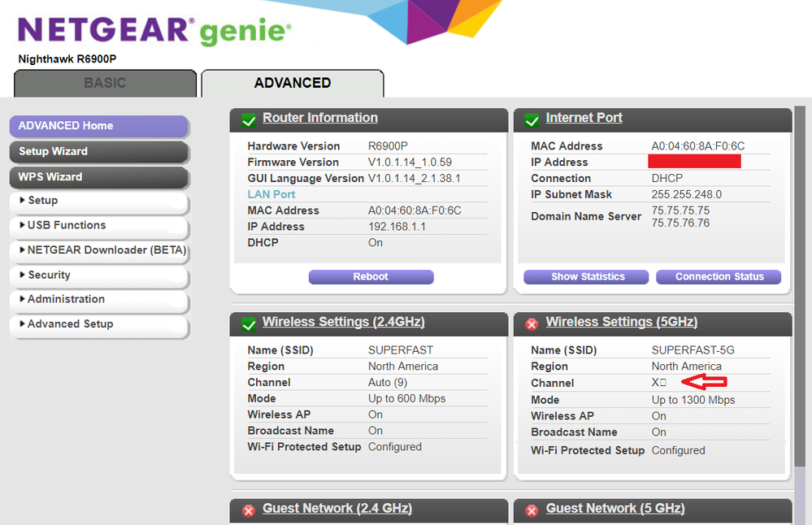Click firmware version V1.0.1.14_1.0.59
The image size is (812, 525).
(410, 162)
